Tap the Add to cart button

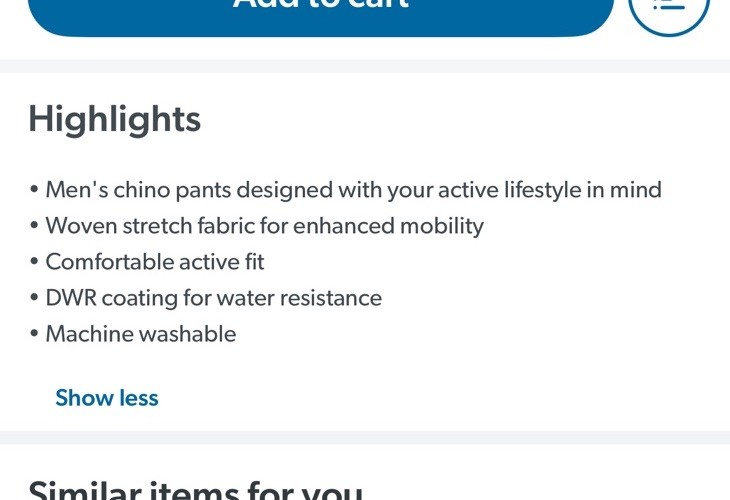[x=321, y=14]
